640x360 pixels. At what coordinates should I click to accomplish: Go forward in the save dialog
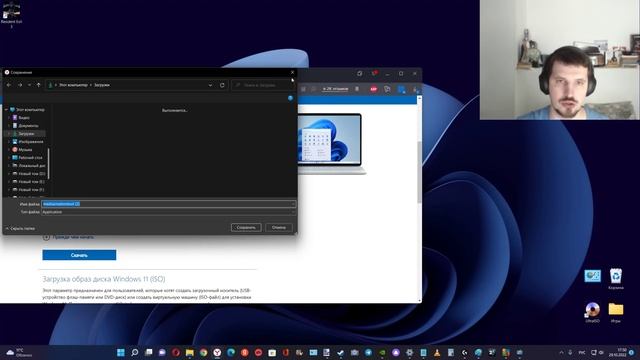tap(20, 85)
